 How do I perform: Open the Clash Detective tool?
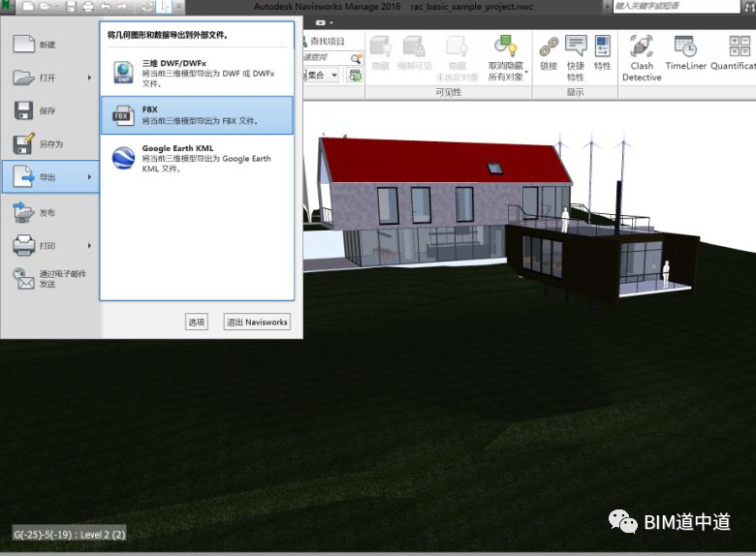pyautogui.click(x=642, y=58)
